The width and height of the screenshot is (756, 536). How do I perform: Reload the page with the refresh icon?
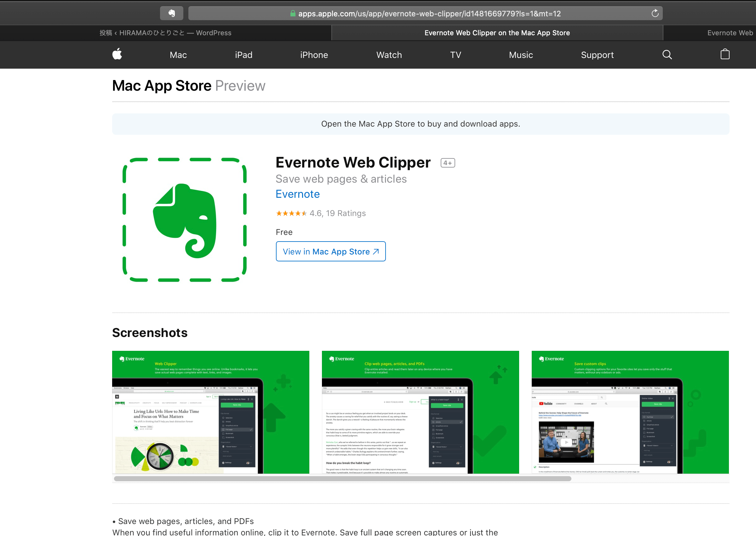click(x=655, y=13)
